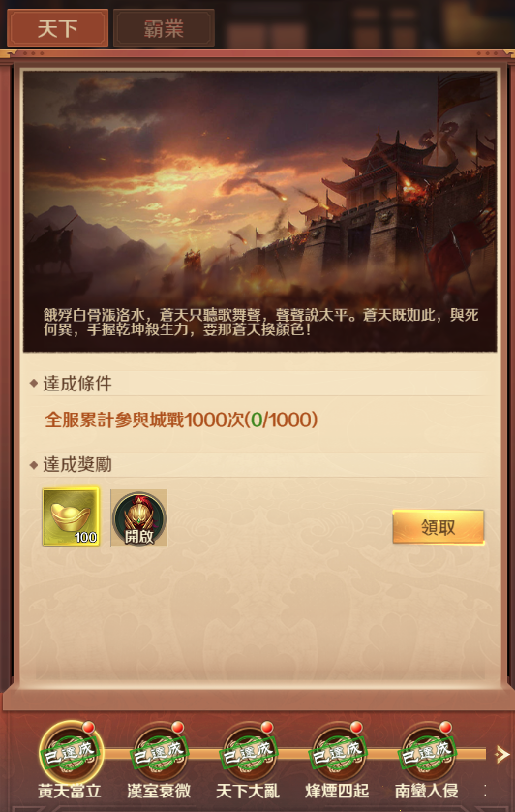Switch to the 霸業 tab
The width and height of the screenshot is (515, 812).
pyautogui.click(x=164, y=28)
